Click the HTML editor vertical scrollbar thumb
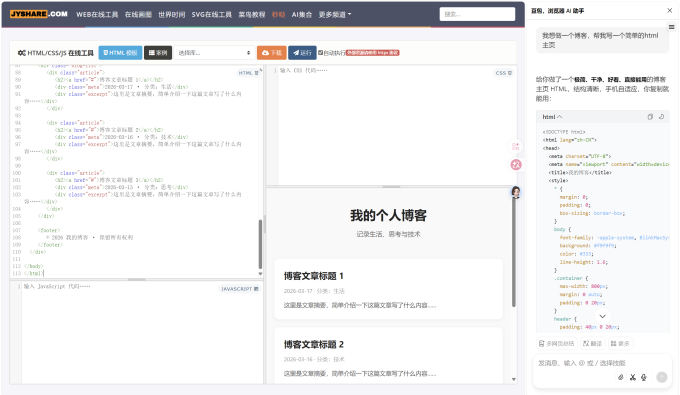 [260, 244]
